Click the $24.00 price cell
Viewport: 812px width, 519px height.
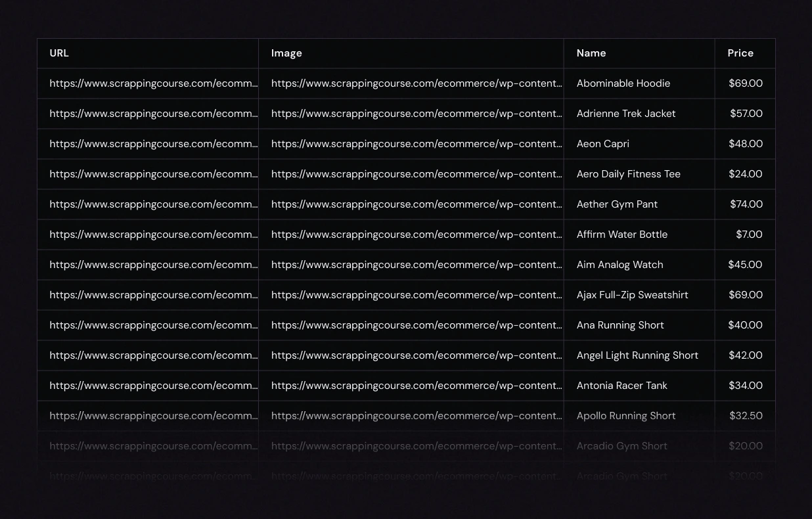pyautogui.click(x=745, y=174)
